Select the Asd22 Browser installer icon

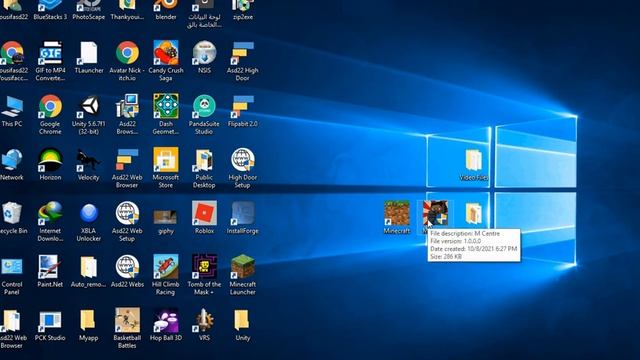[127, 114]
